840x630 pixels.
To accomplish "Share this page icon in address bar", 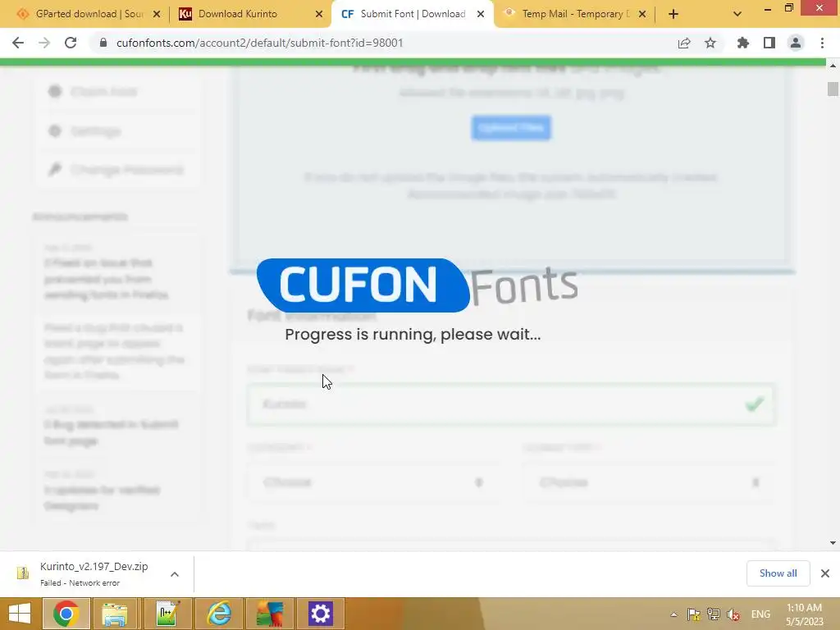I will 684,43.
